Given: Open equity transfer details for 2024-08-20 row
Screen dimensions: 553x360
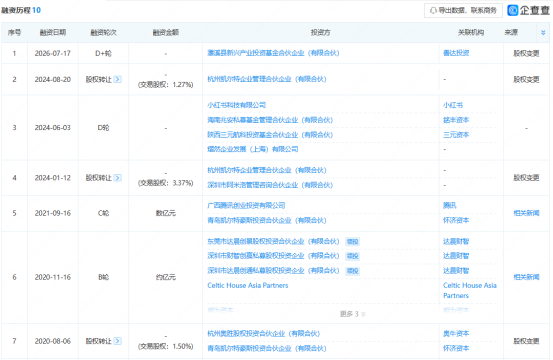Looking at the screenshot, I should pos(118,79).
